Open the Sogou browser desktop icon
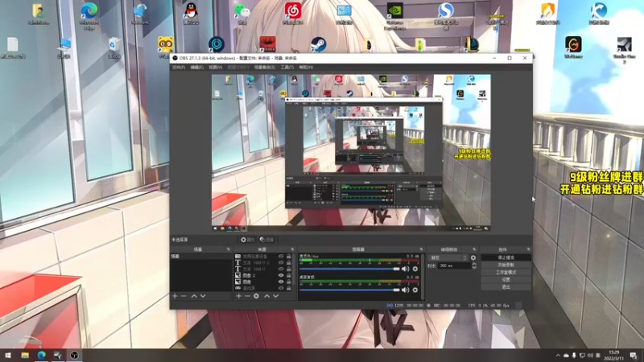Image resolution: width=644 pixels, height=362 pixels. point(446,15)
